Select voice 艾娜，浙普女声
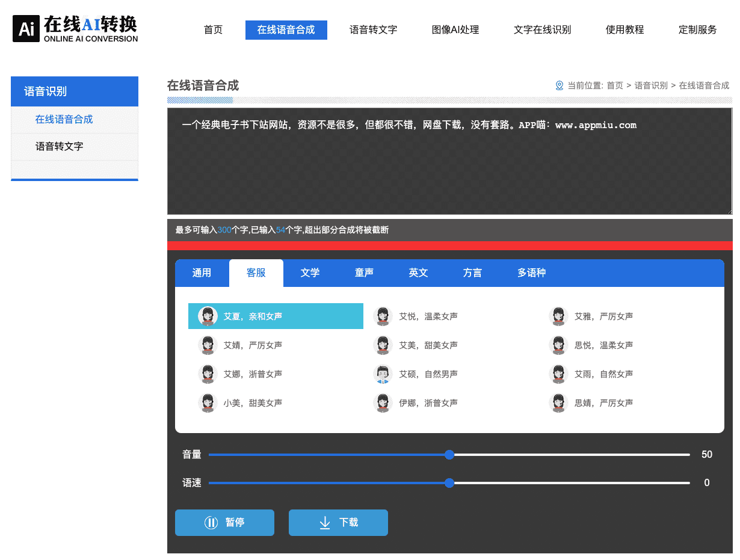The width and height of the screenshot is (740, 560). 276,374
